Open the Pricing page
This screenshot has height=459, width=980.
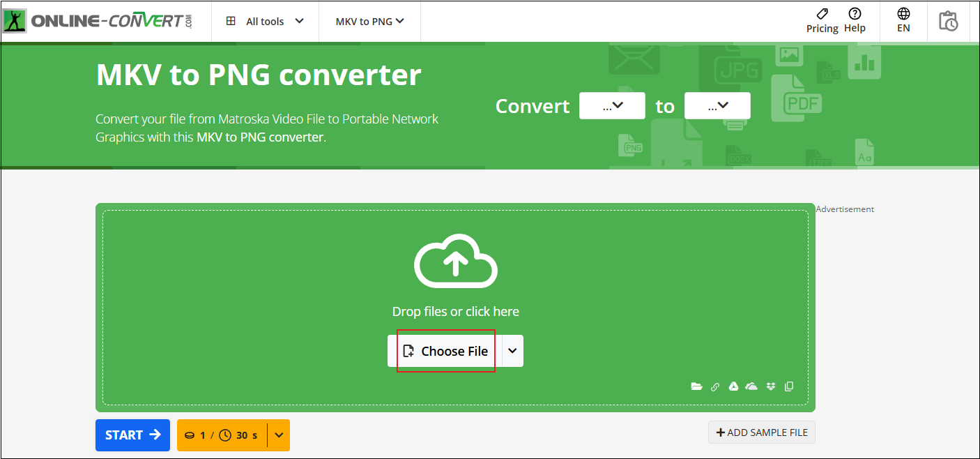pyautogui.click(x=822, y=21)
